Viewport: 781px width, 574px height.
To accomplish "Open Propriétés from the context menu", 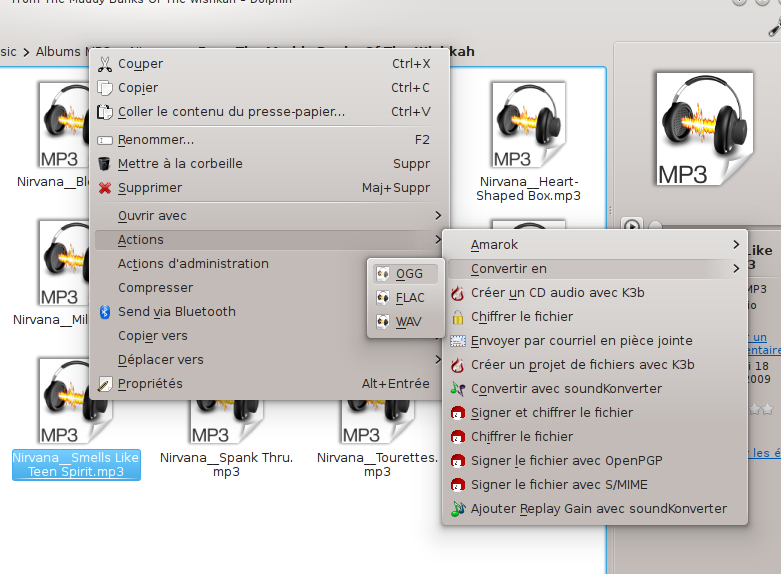I will pyautogui.click(x=269, y=384).
